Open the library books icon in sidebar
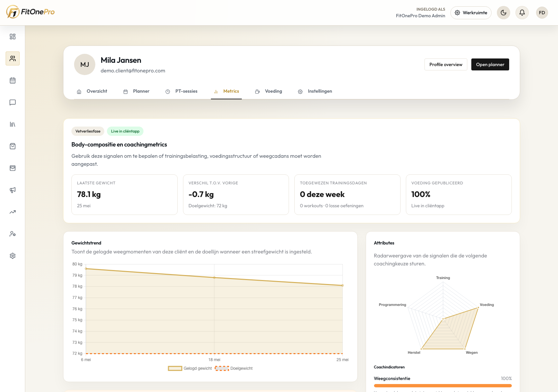 click(x=13, y=124)
